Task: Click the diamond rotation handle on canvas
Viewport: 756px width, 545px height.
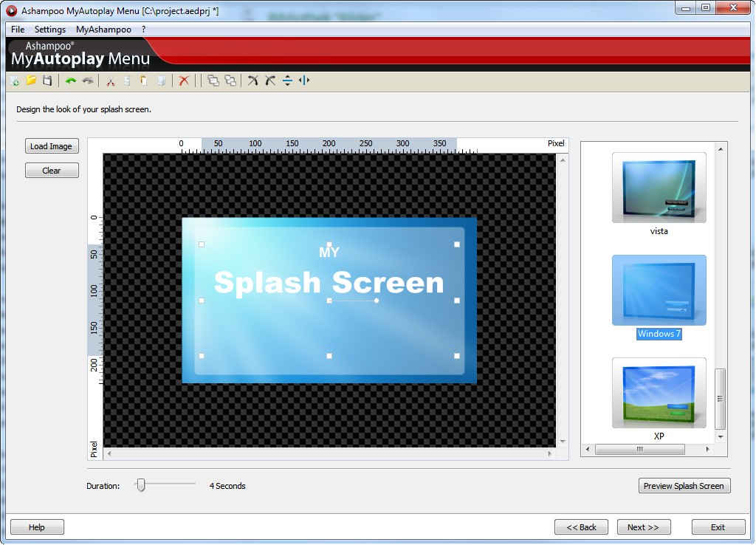Action: (x=377, y=301)
